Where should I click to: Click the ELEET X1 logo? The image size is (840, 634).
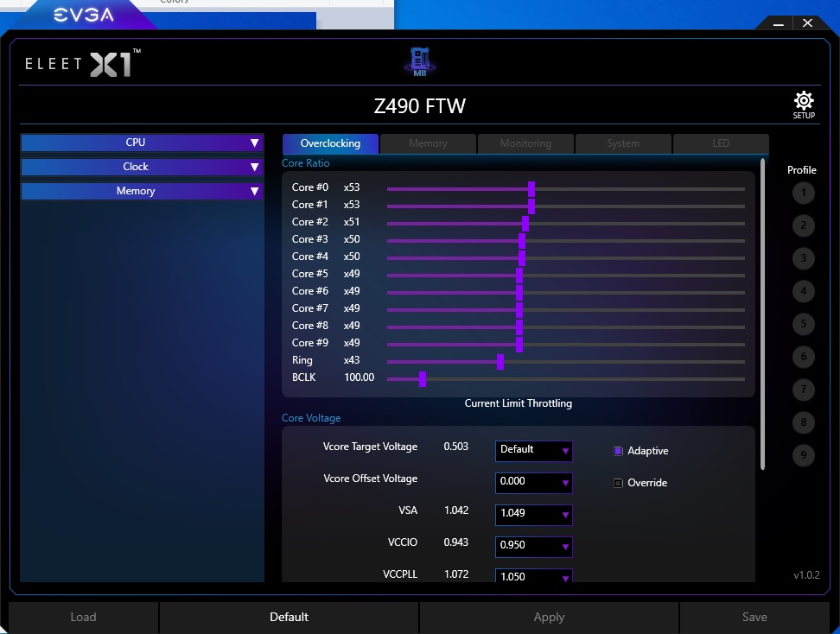(83, 63)
